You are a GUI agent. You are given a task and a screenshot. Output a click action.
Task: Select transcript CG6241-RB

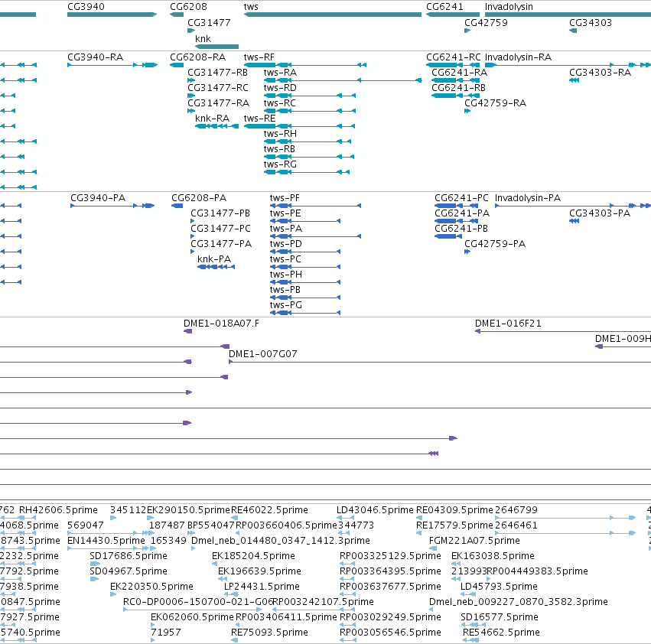click(x=458, y=88)
